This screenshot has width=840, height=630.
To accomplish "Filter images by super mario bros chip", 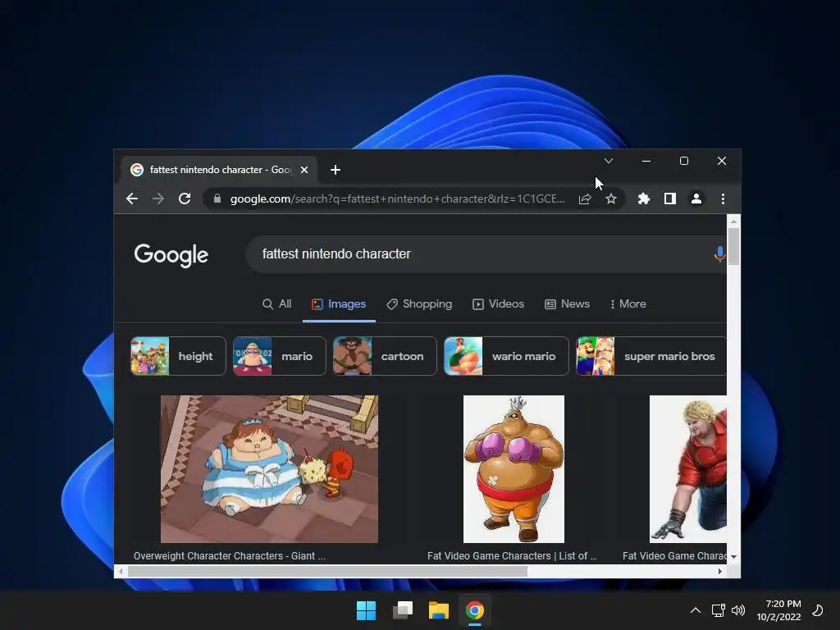I will (x=651, y=356).
